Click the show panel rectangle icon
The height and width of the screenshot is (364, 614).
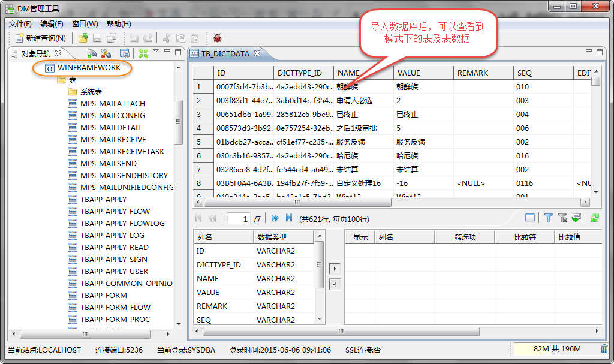(x=530, y=218)
